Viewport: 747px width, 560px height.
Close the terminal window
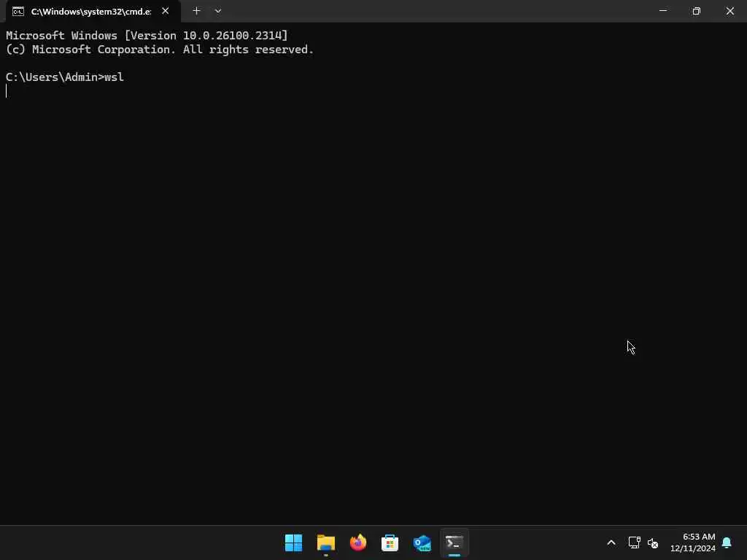coord(729,11)
